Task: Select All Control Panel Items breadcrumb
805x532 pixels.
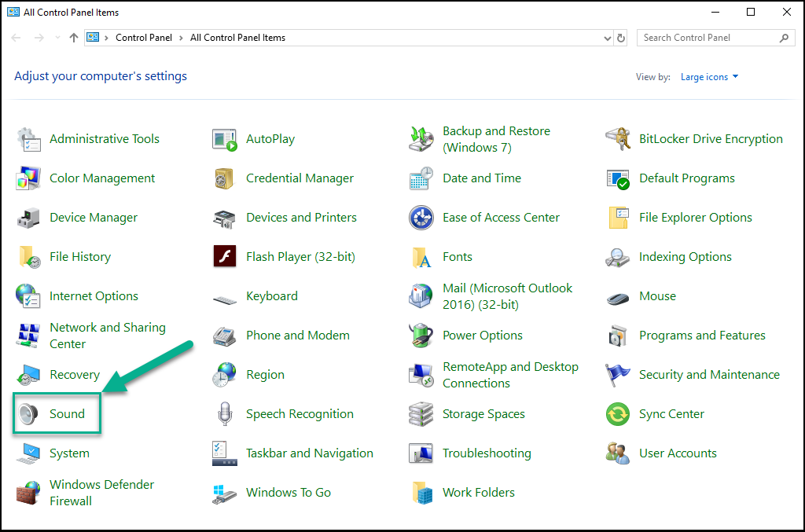Action: pyautogui.click(x=237, y=38)
